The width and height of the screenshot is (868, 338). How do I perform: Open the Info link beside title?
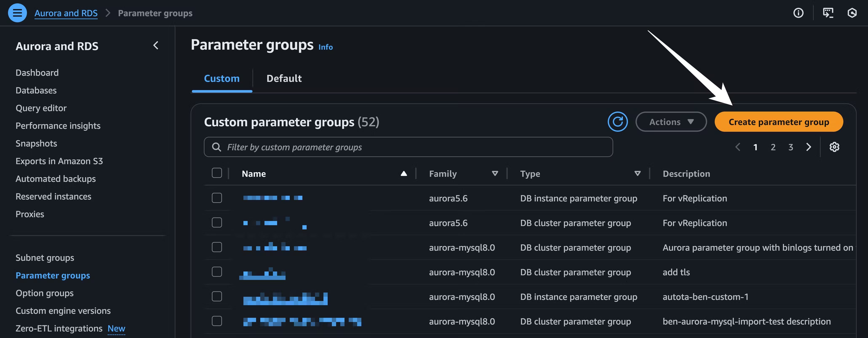[x=326, y=47]
